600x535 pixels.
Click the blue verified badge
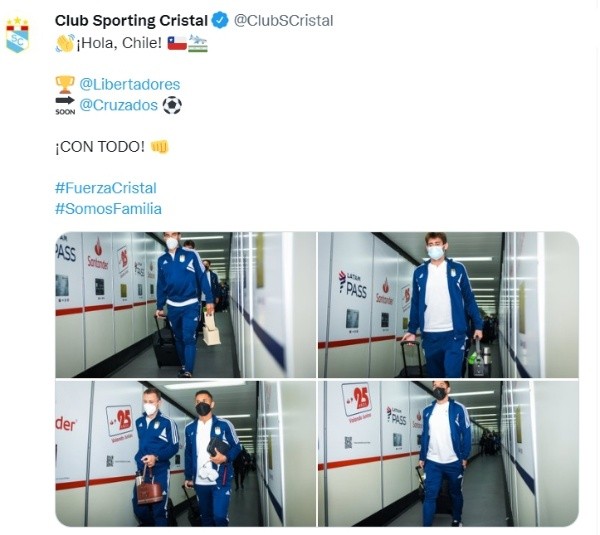(220, 20)
